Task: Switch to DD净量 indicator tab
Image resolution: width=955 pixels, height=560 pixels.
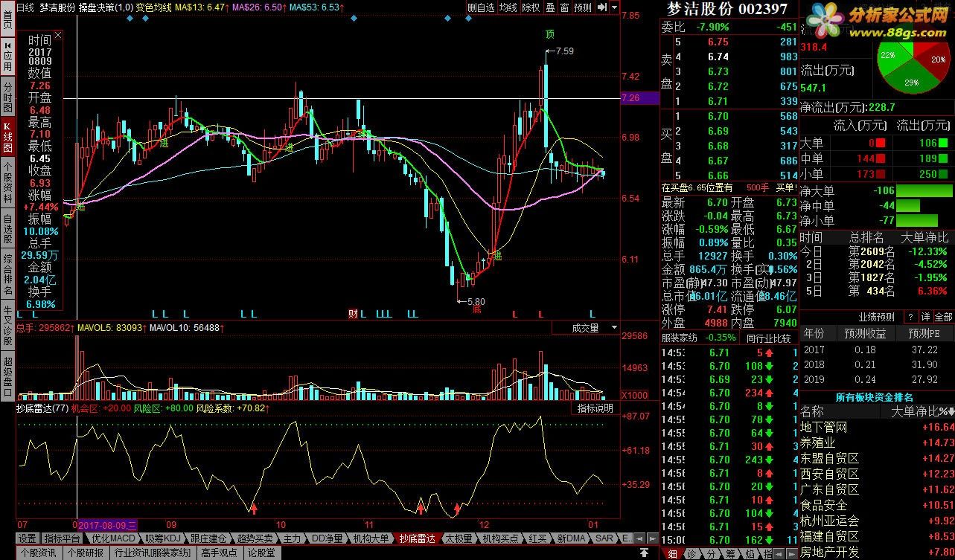Action: 327,538
